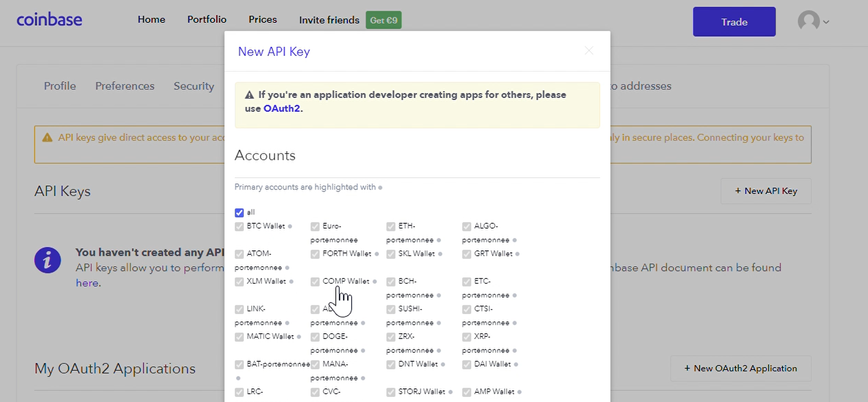Screen dimensions: 868x402
Task: Toggle the MANA-portemonnee checkbox
Action: tap(315, 364)
